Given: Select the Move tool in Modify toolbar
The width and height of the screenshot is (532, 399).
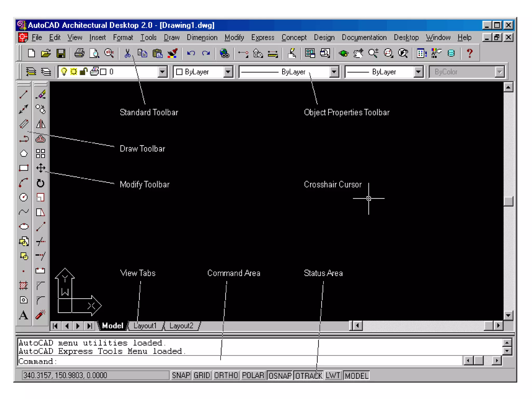Looking at the screenshot, I should click(x=41, y=168).
